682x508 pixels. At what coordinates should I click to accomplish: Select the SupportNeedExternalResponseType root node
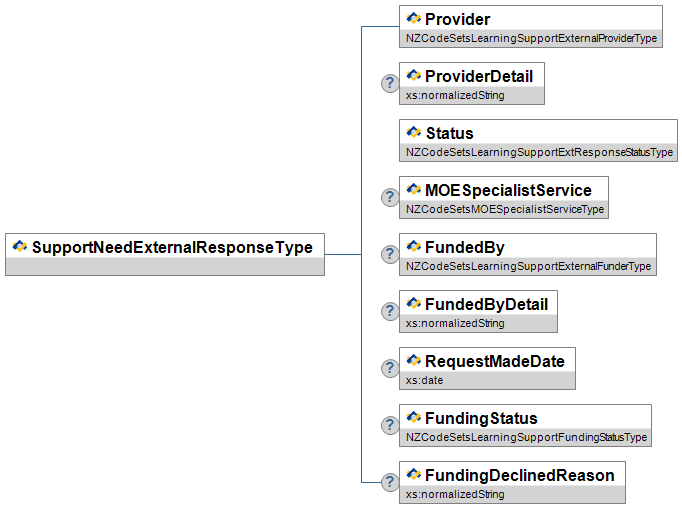172,247
